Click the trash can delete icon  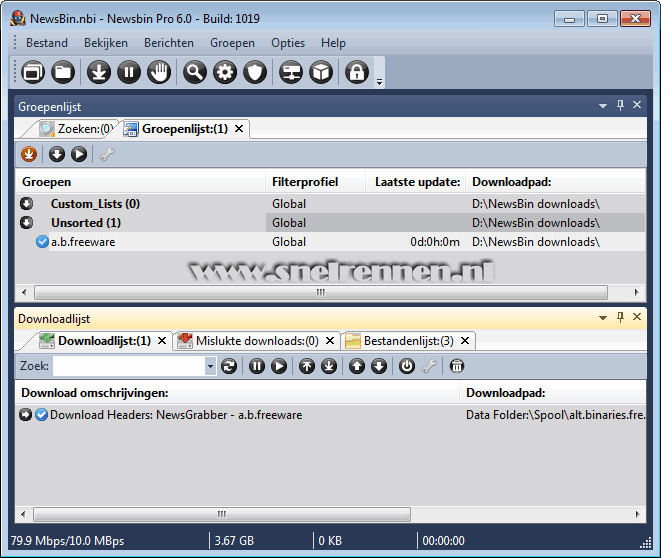point(457,366)
